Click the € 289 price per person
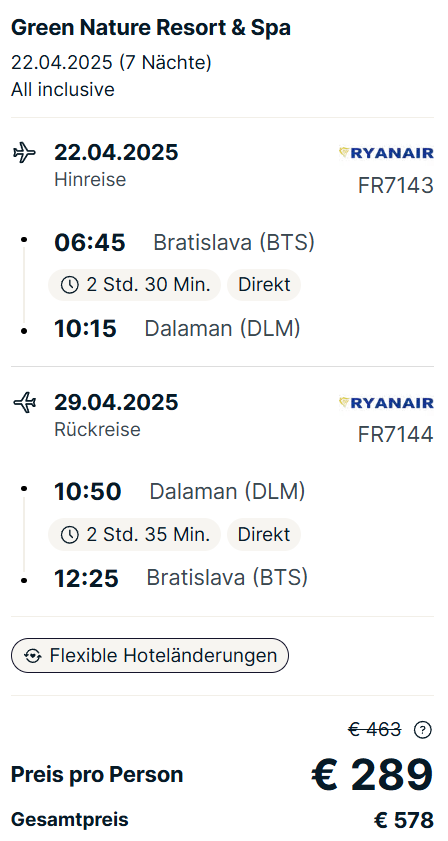The height and width of the screenshot is (841, 448). (372, 775)
